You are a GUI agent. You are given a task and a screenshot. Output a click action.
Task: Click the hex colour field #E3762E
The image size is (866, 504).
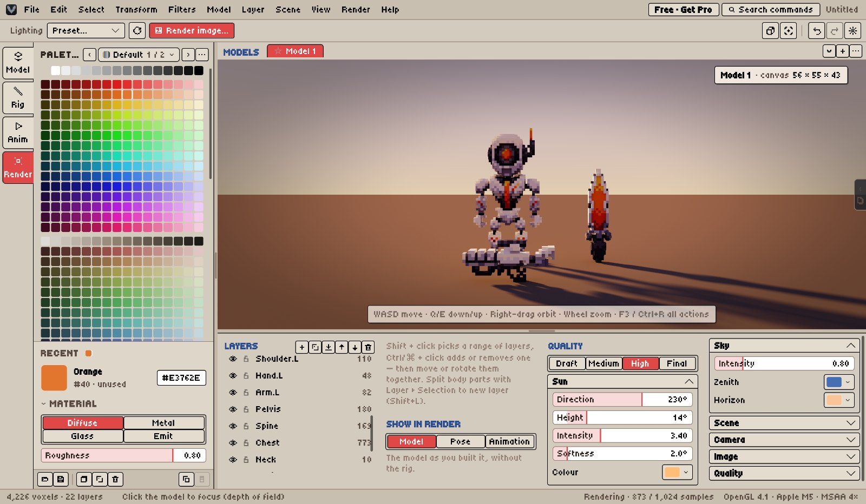coord(181,378)
